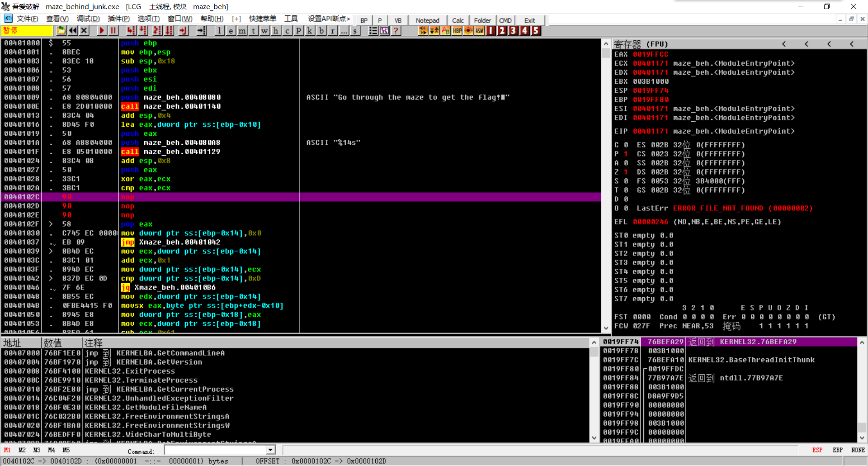Launch Notepad from the toolbar

click(x=427, y=20)
